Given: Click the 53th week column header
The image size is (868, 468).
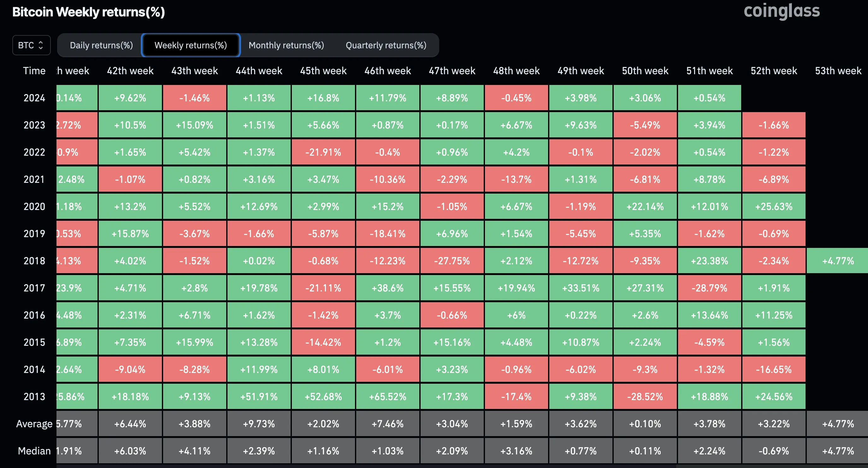Looking at the screenshot, I should pos(838,71).
